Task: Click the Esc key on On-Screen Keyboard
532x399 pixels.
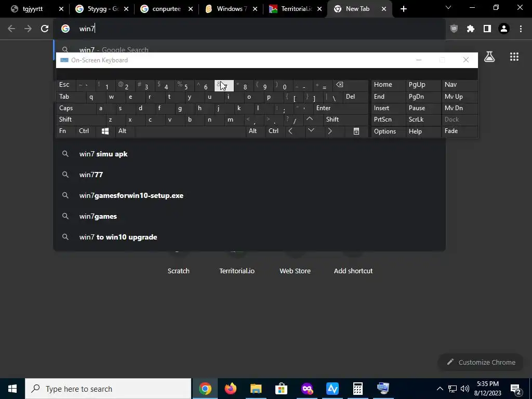Action: tap(66, 85)
